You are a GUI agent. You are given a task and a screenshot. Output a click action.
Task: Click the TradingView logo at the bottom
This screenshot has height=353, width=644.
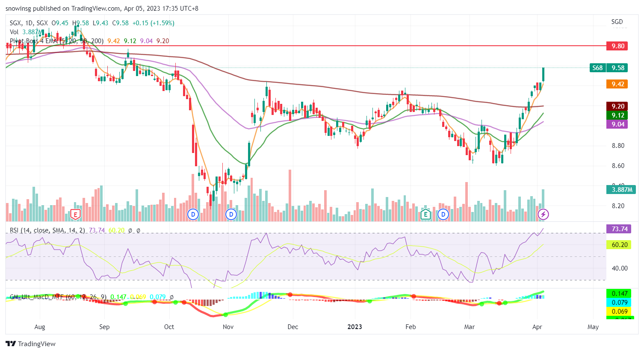(30, 344)
